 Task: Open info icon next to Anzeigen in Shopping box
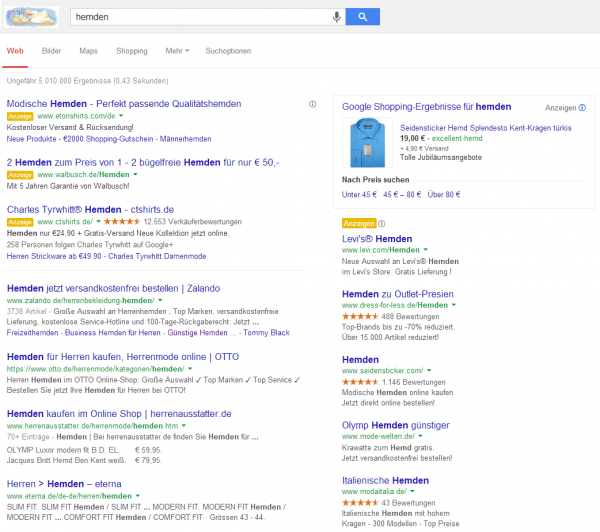582,108
